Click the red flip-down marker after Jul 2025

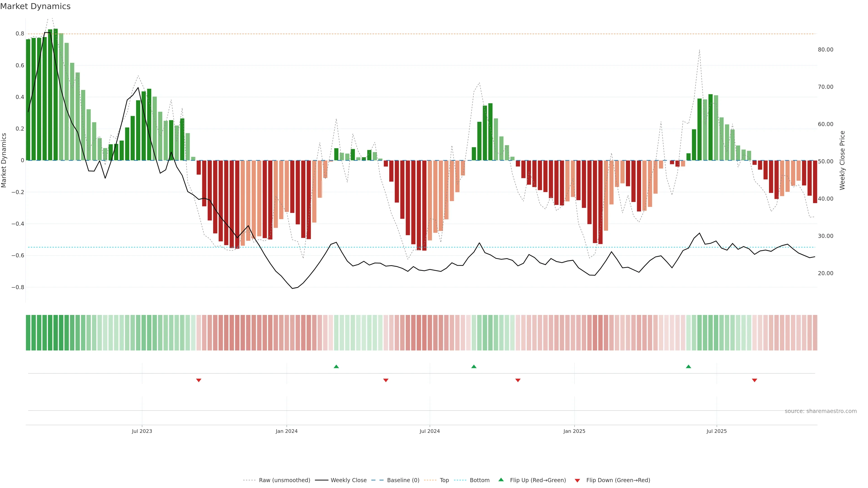[755, 380]
